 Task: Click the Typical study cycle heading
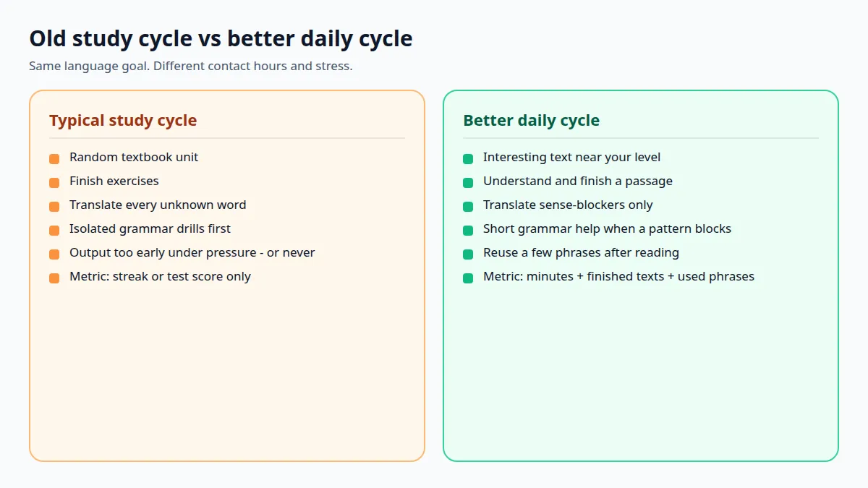123,121
